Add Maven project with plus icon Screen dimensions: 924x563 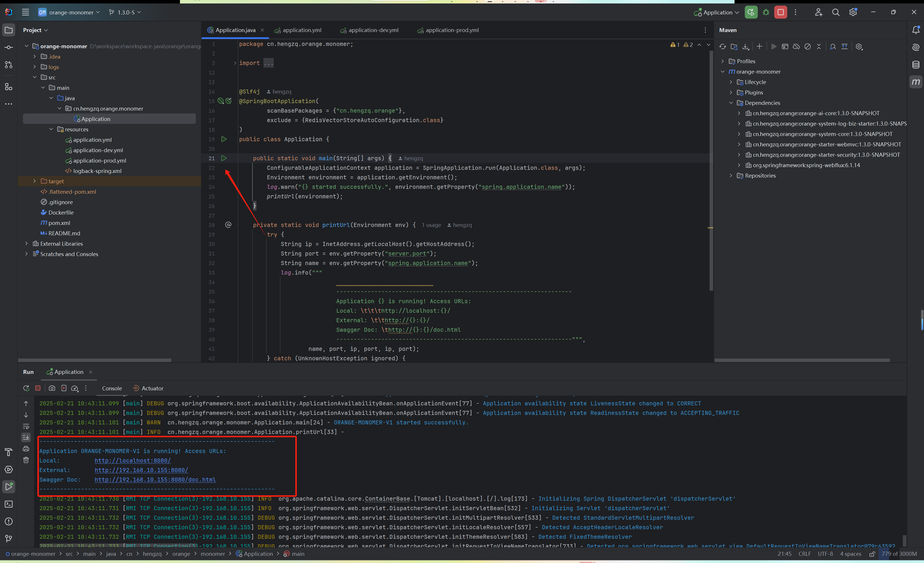(759, 47)
